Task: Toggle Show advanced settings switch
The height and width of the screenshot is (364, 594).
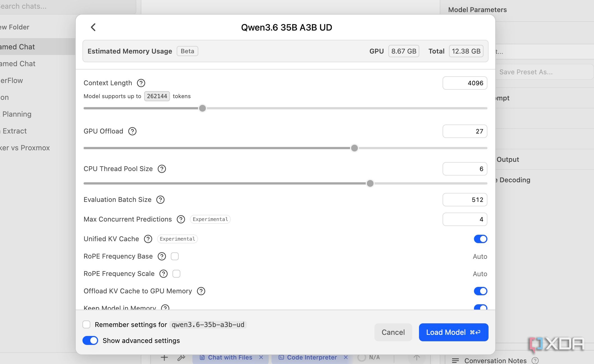Action: [x=90, y=340]
